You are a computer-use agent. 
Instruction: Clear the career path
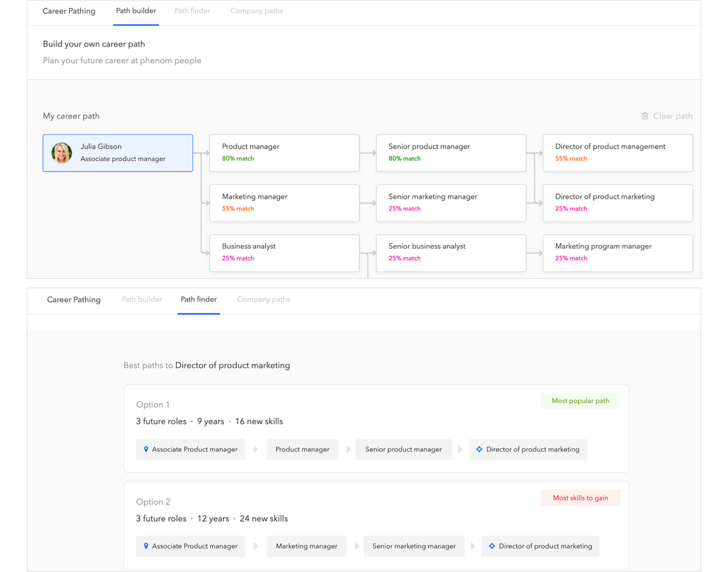(672, 116)
